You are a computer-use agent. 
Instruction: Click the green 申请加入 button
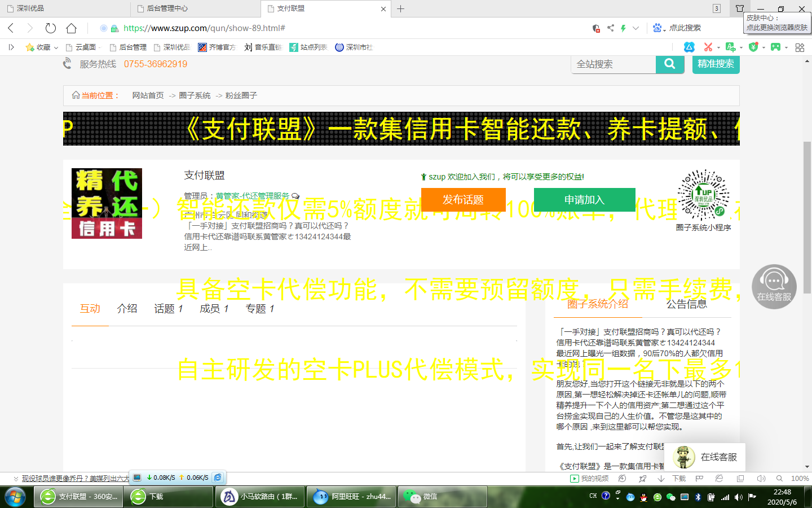(x=584, y=200)
